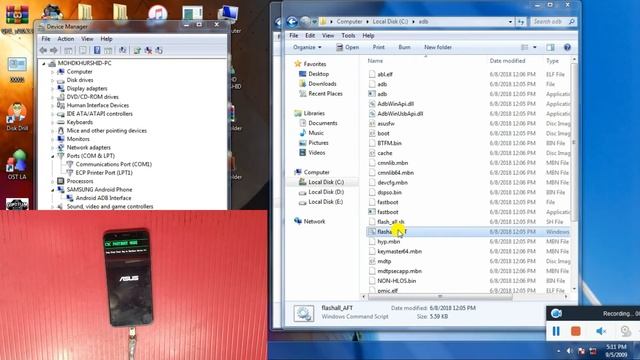Select Local Disk (D:) in sidebar
Viewport: 640px width, 360px height.
coord(326,192)
